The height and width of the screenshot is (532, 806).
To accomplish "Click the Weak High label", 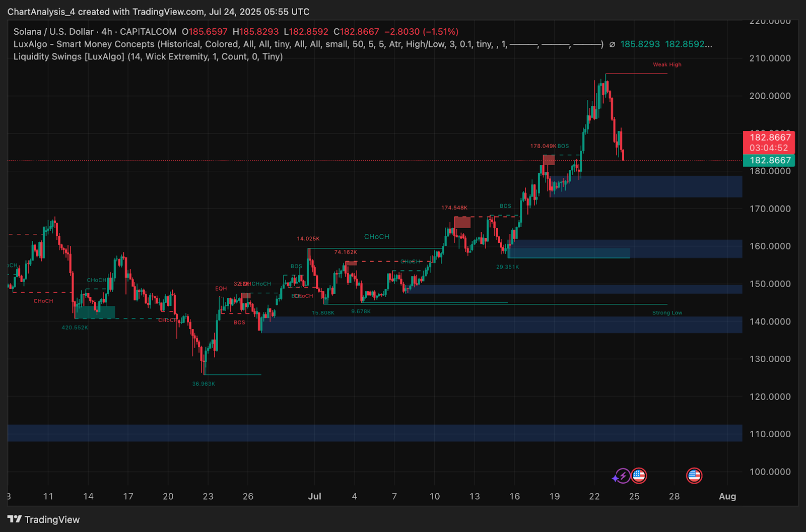I will (667, 64).
